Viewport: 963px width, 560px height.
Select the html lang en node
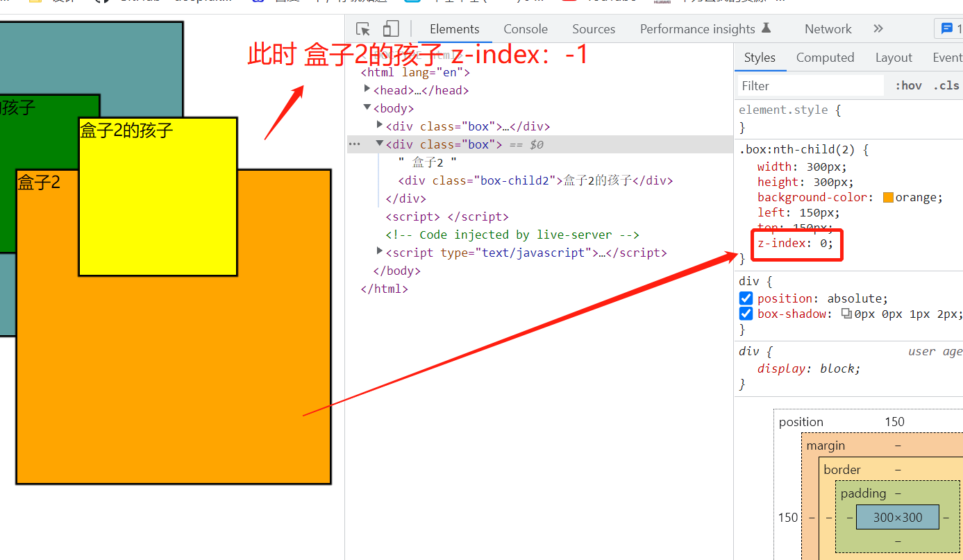(415, 72)
